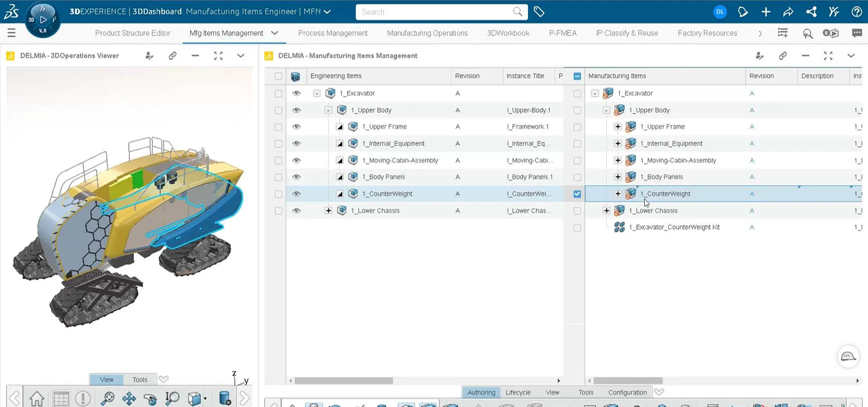Maximize the Manufacturing Items Management widget
The image size is (868, 407).
point(828,56)
